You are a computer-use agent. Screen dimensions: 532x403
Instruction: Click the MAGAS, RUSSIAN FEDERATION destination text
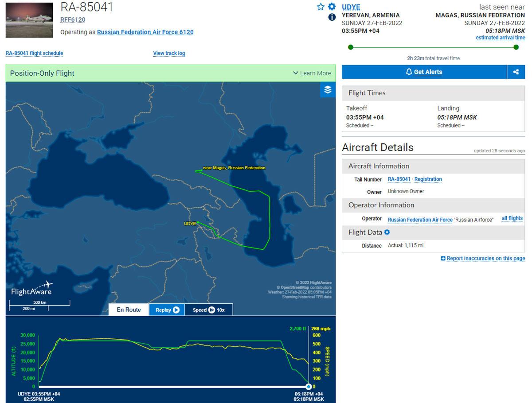click(480, 15)
